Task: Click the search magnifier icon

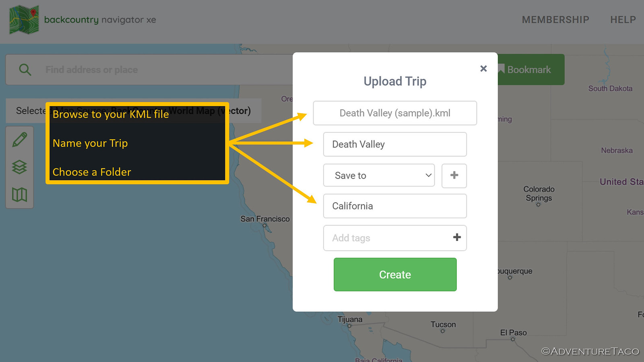Action: pos(25,70)
